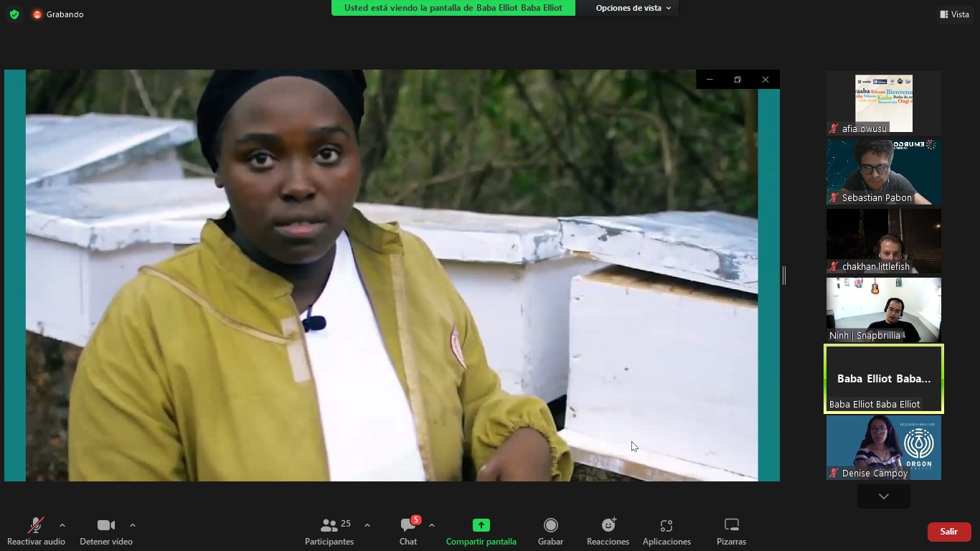Open Pizarras whiteboards
The width and height of the screenshot is (980, 551).
coord(731,532)
